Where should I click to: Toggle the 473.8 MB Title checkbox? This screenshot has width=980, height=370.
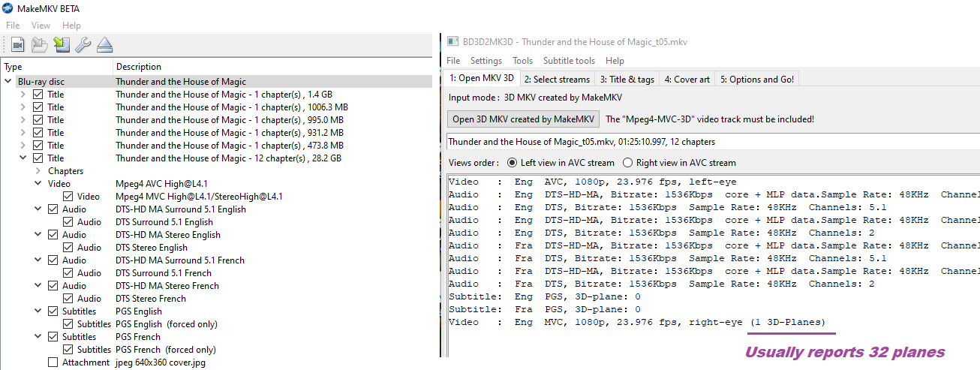tap(38, 146)
